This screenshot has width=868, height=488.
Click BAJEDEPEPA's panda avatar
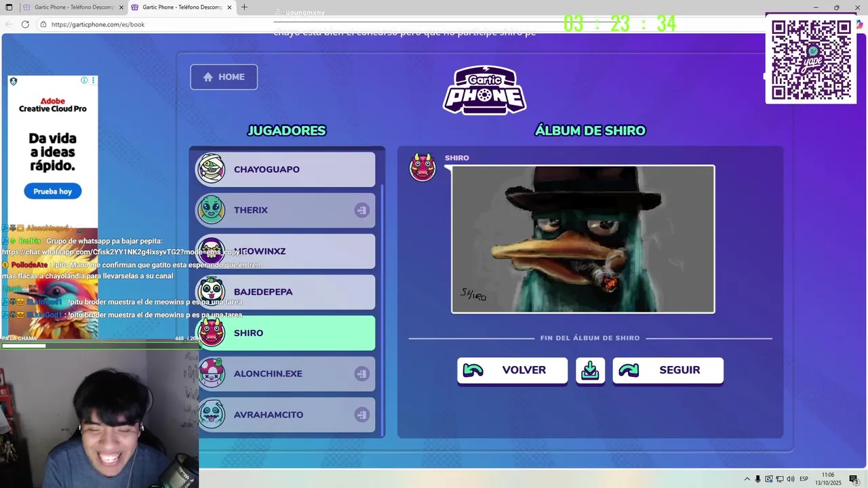(212, 292)
